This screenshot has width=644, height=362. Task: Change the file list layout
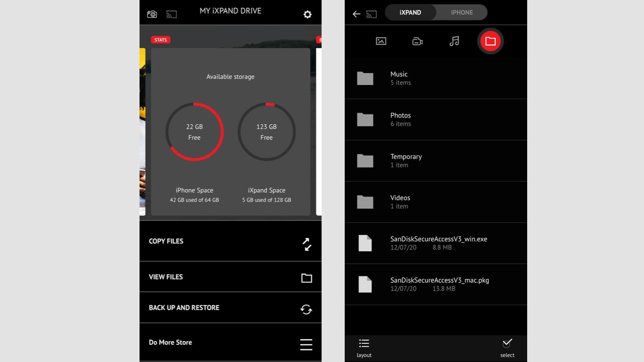pyautogui.click(x=364, y=348)
